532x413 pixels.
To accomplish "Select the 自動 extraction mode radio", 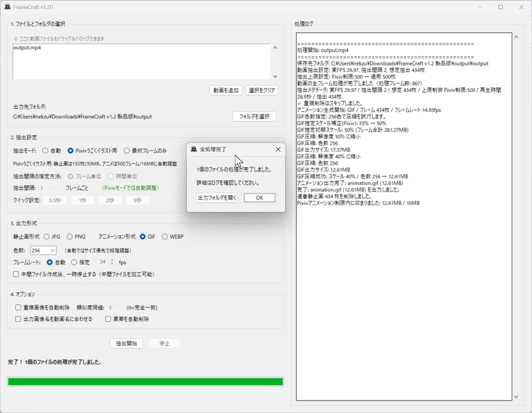I will [45, 150].
